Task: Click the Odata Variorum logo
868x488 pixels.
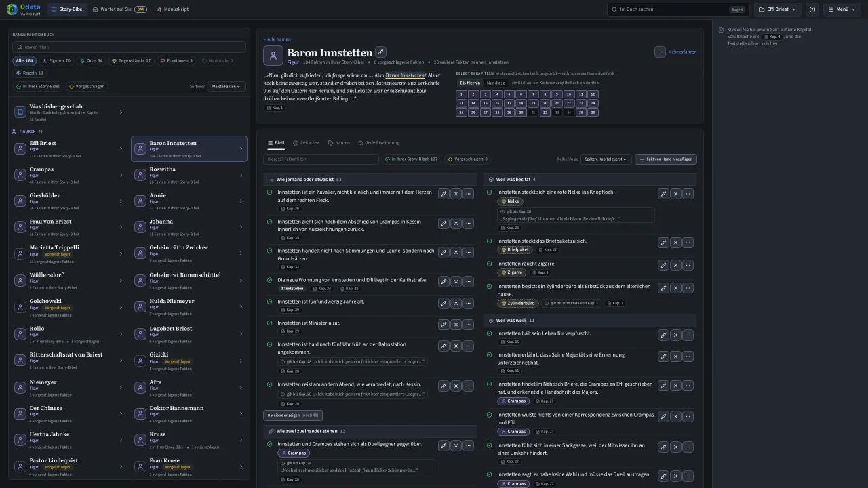Action: click(x=24, y=9)
